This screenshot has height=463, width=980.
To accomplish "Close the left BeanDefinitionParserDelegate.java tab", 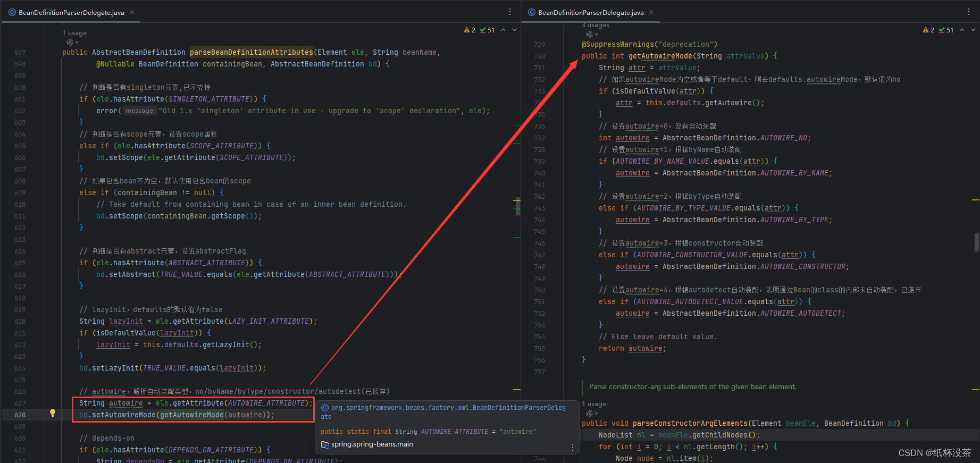I will (132, 12).
